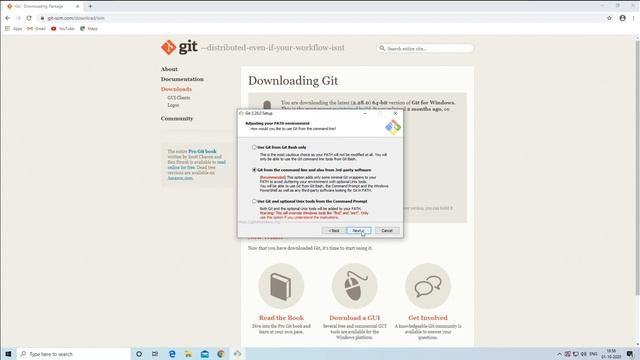Click the taskbar clock and date
The height and width of the screenshot is (360, 640).
tap(611, 354)
